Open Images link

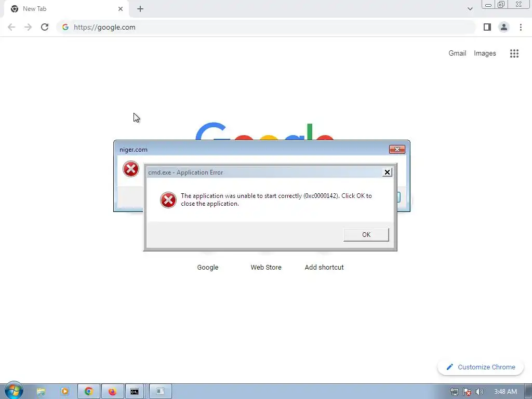[x=485, y=54]
